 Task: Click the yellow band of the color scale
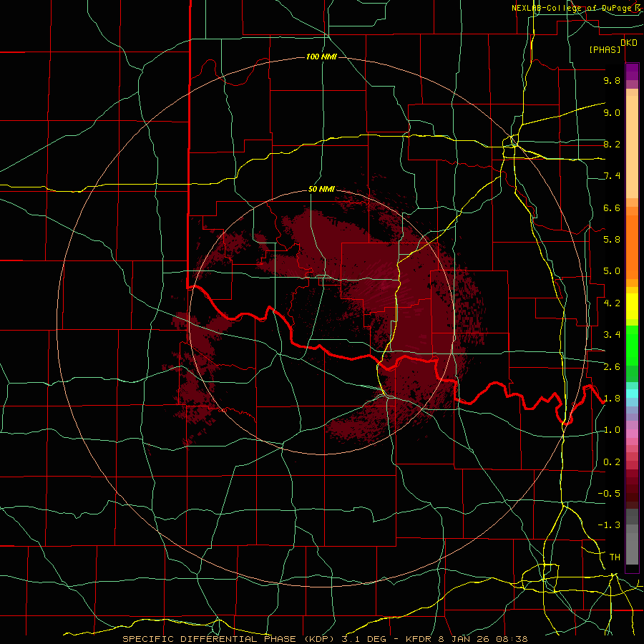coord(632,306)
